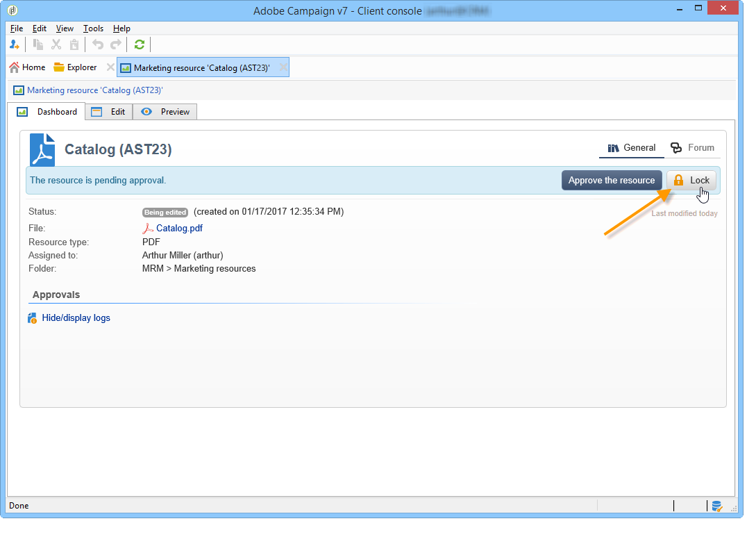Open the Catalog.pdf file link

click(179, 229)
